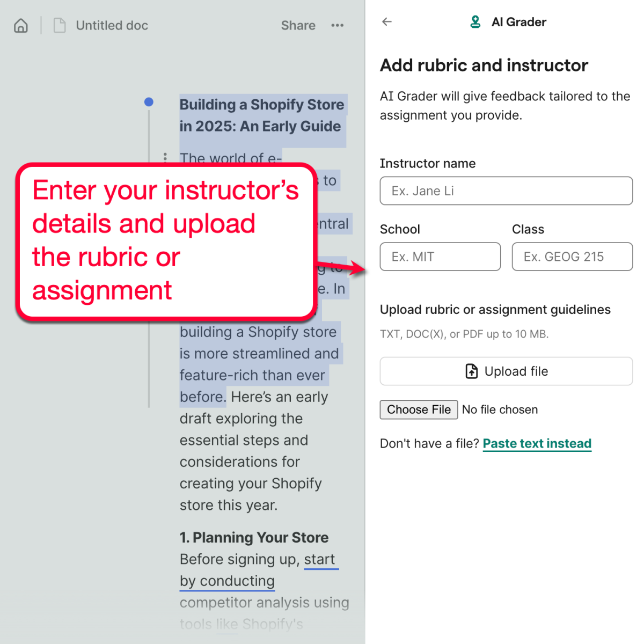This screenshot has height=644, width=644.
Task: Click the '1. Planning Your Store' section heading
Action: point(253,537)
